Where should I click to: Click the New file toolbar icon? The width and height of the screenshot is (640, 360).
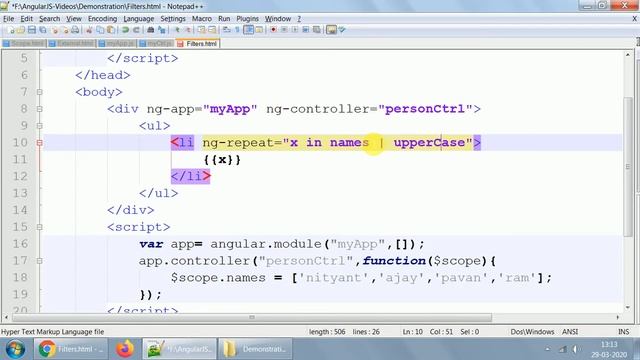11,30
